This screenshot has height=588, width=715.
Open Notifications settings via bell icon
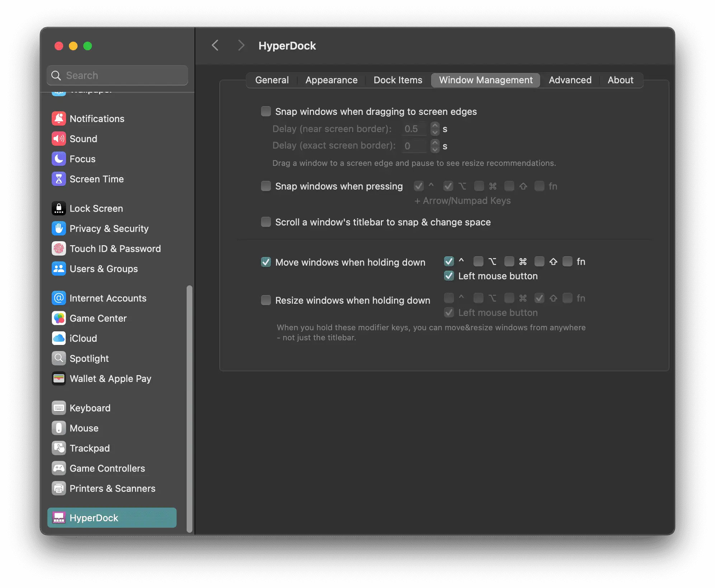[x=59, y=119]
